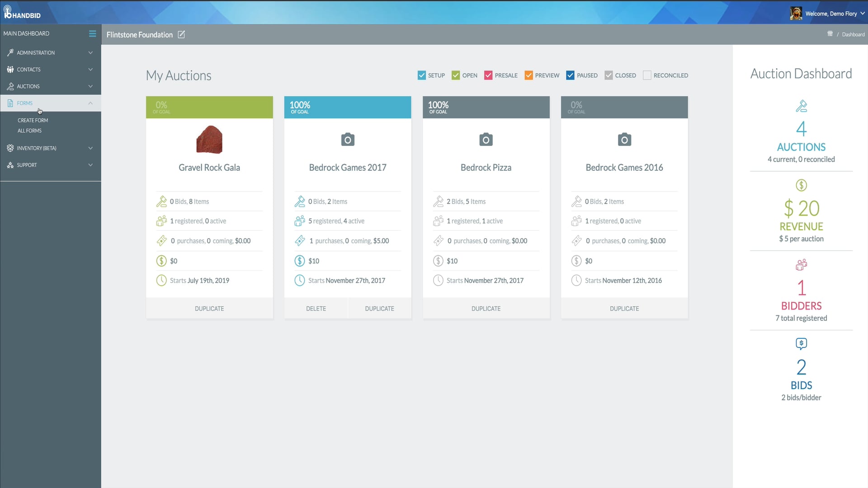
Task: Delete the Bedrock Games 2017 auction
Action: tap(316, 309)
